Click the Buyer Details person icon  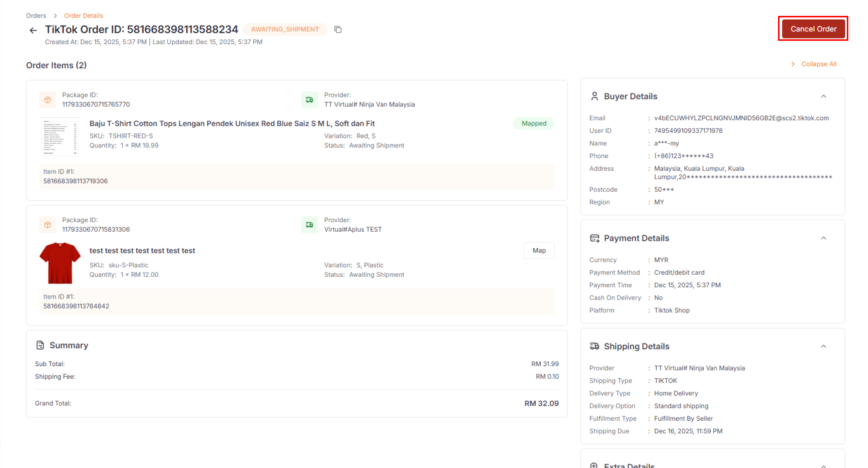tap(594, 96)
